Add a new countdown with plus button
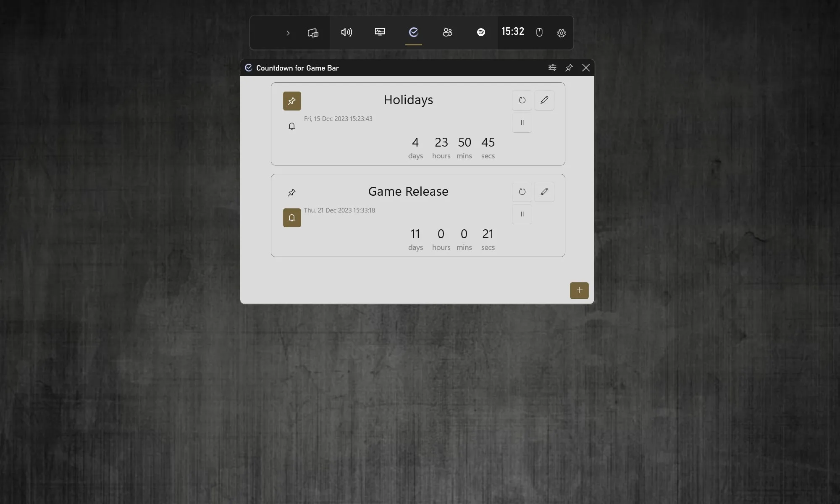840x504 pixels. pos(579,290)
